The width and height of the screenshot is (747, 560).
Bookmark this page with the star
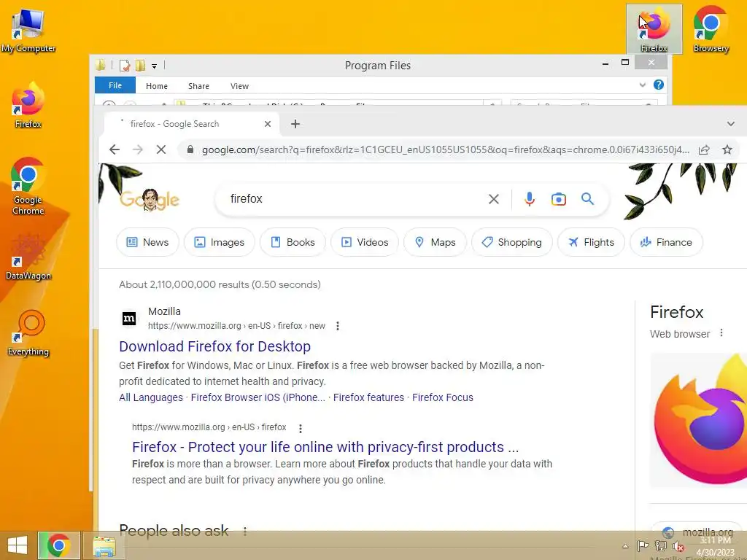(x=727, y=149)
